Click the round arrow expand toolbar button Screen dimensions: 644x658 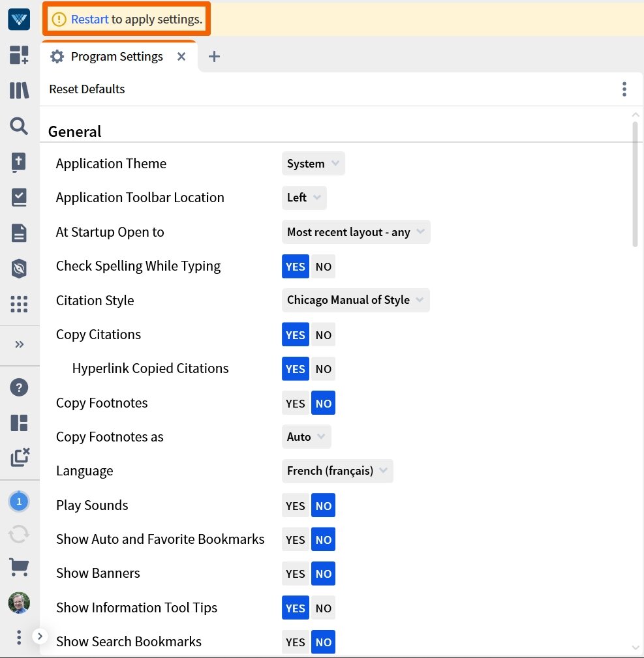click(40, 636)
